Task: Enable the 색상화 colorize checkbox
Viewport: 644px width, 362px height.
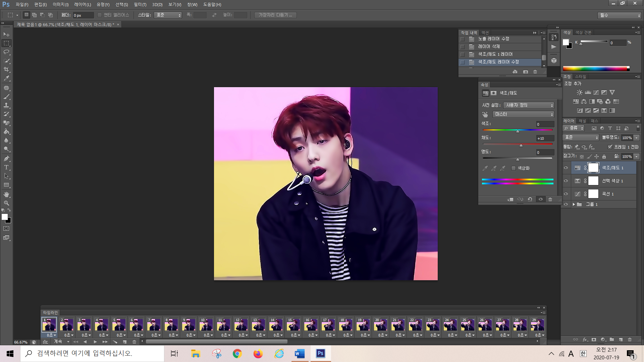Action: click(x=514, y=168)
